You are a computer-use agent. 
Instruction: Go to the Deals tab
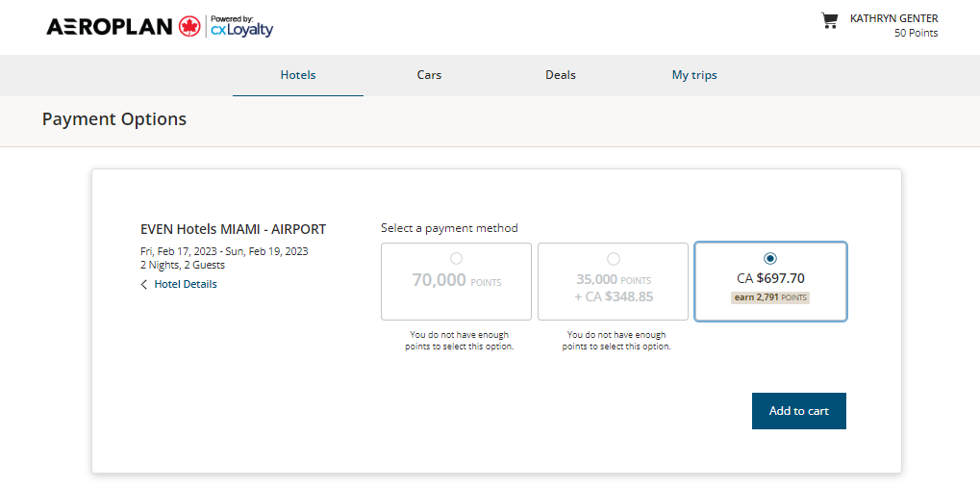coord(561,75)
